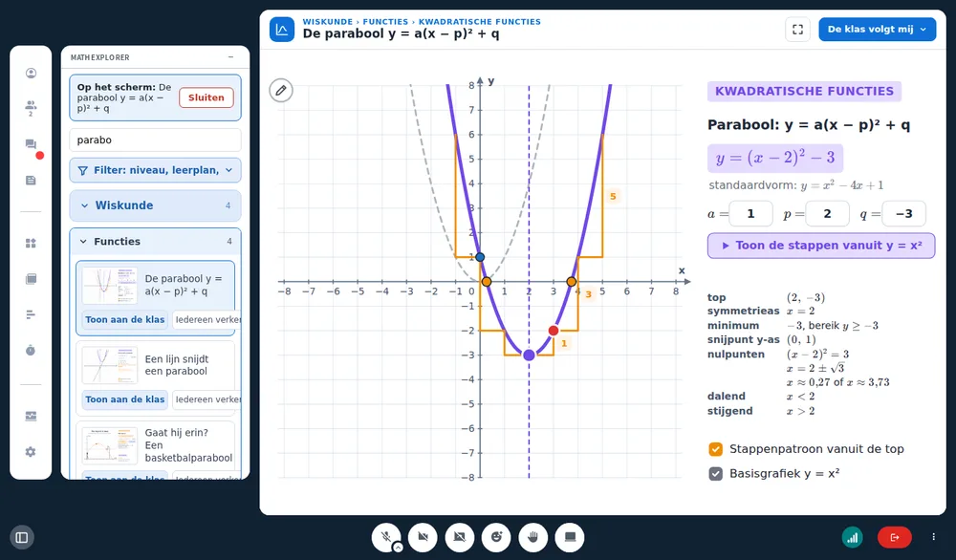Open the emoji reactions button

pos(496,537)
